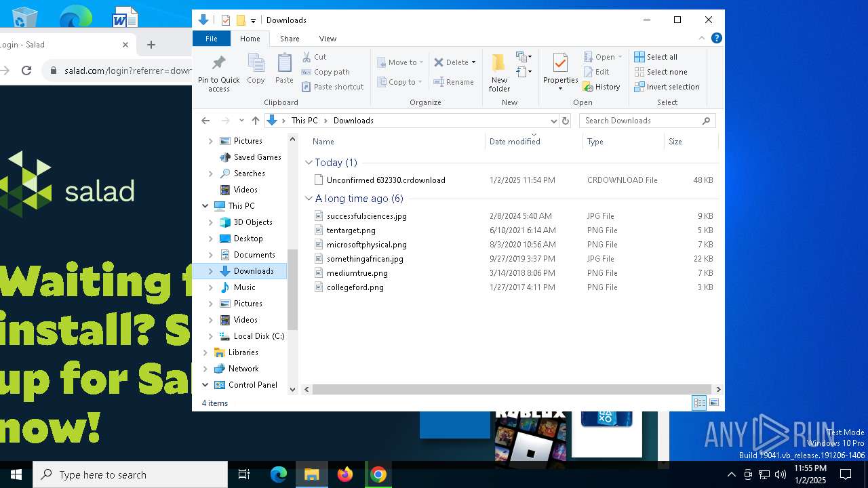
Task: Open a new tab in Chrome
Action: pos(151,45)
